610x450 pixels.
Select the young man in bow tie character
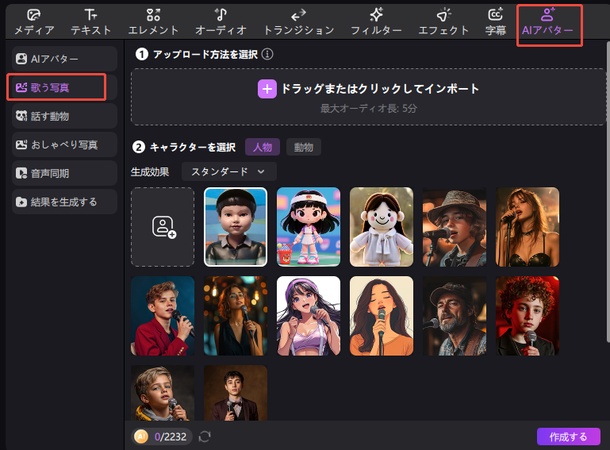click(x=235, y=393)
